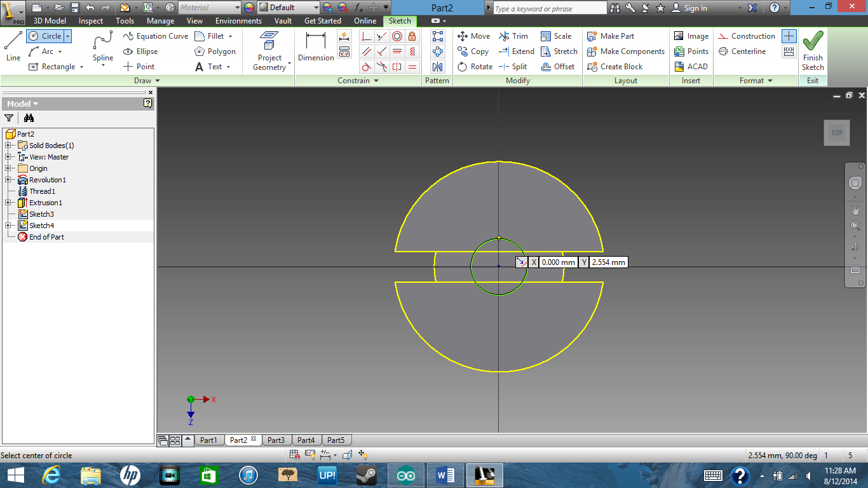Expand the Solid Bodies(1) node

[x=6, y=146]
